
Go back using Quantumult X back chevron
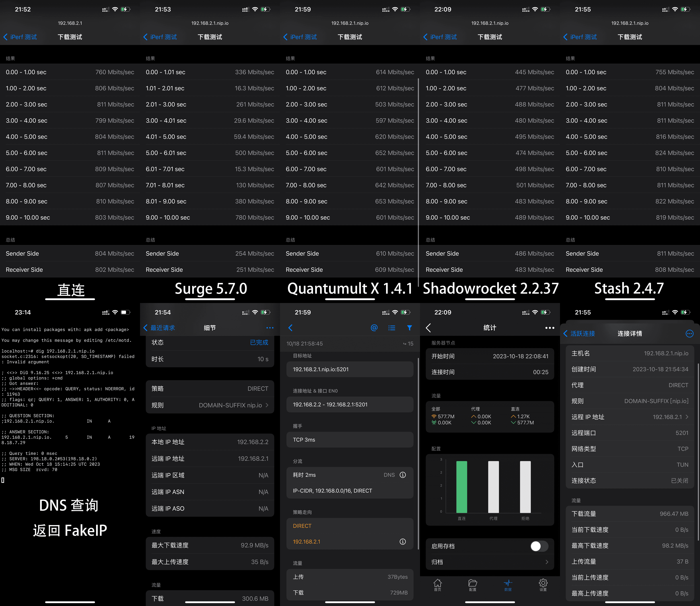(290, 328)
